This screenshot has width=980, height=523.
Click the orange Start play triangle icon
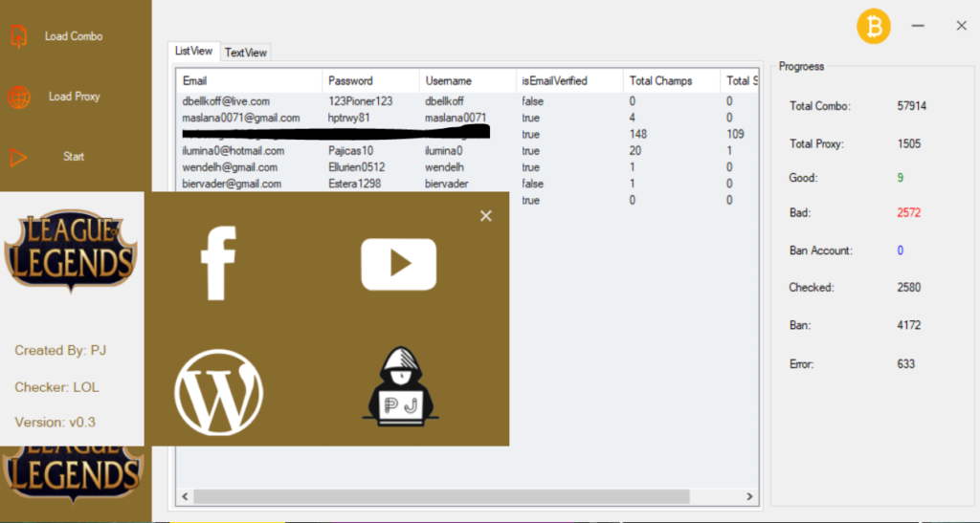(19, 157)
